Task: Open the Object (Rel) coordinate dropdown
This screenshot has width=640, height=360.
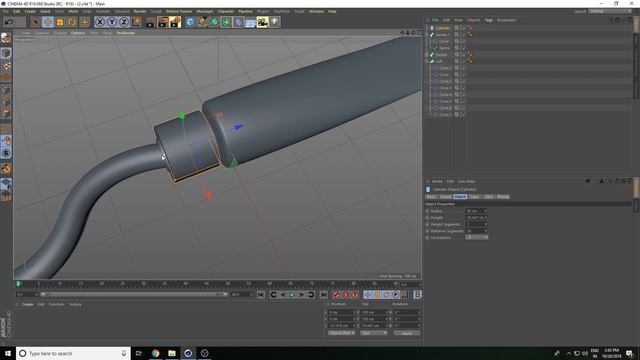Action: pos(342,333)
